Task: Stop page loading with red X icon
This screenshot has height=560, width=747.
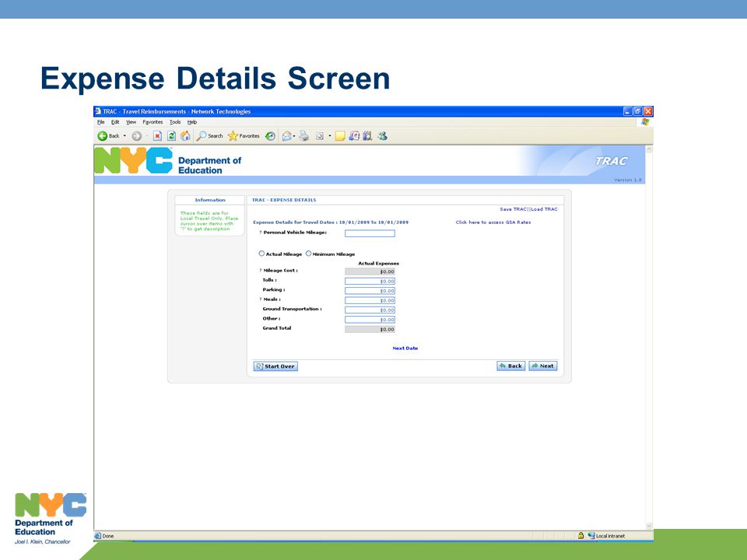Action: tap(157, 136)
